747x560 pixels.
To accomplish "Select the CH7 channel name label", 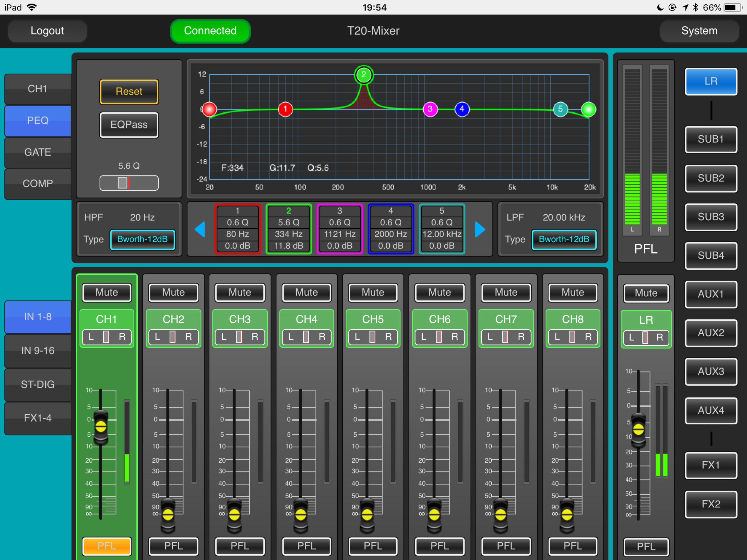I will point(506,320).
